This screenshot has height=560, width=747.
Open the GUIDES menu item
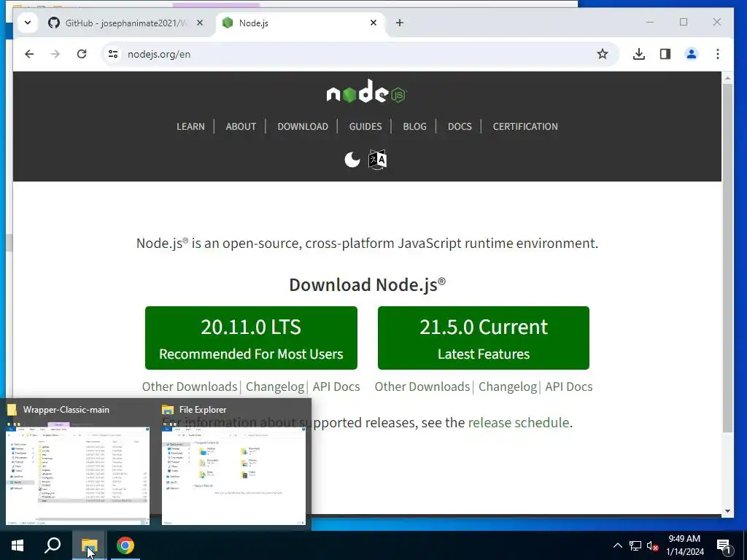pyautogui.click(x=365, y=127)
